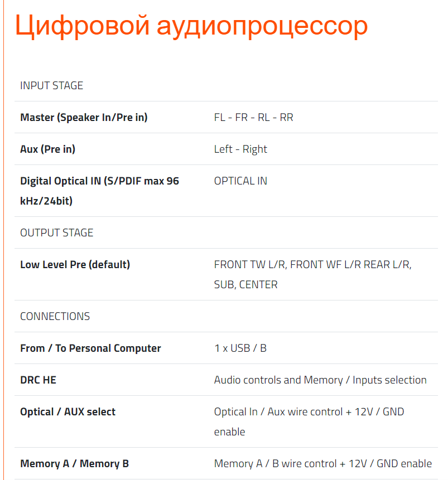The width and height of the screenshot is (448, 480).
Task: Select the 'DRC HE' row label
Action: 38,380
